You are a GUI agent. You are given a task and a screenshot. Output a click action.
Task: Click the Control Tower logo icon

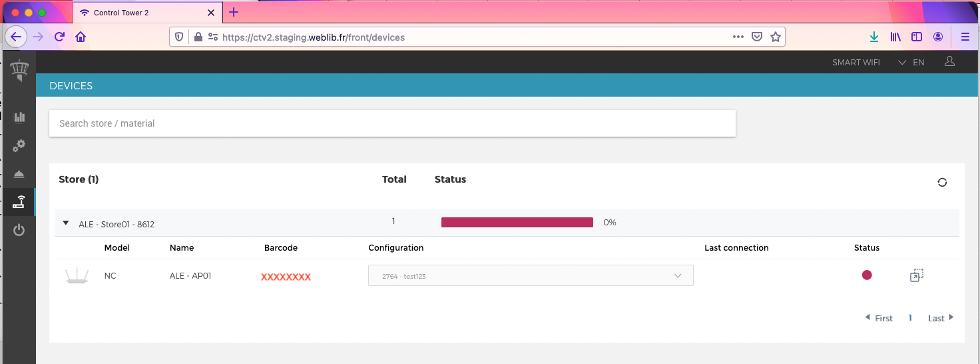click(19, 70)
